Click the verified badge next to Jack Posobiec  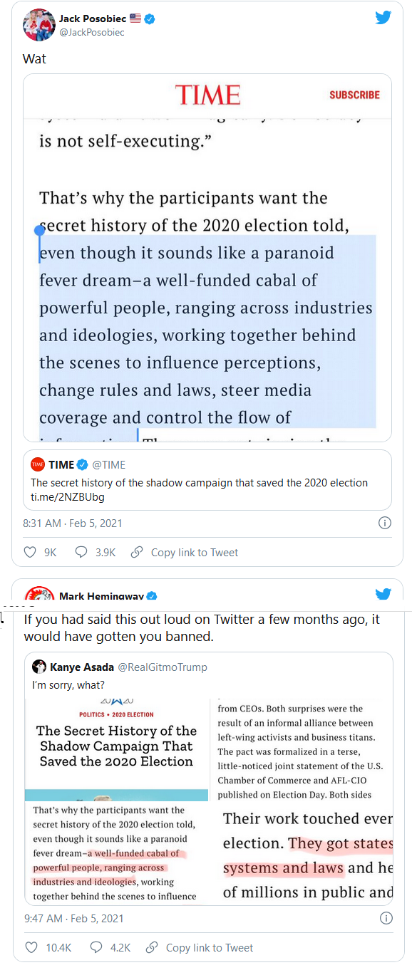[x=148, y=19]
